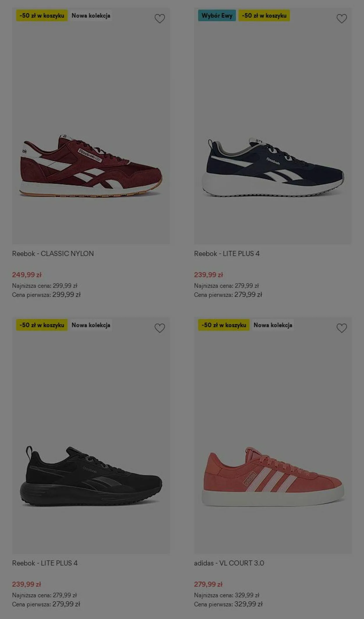Click Nowa kolekcja badge on black Lite Plus 4

click(x=91, y=325)
